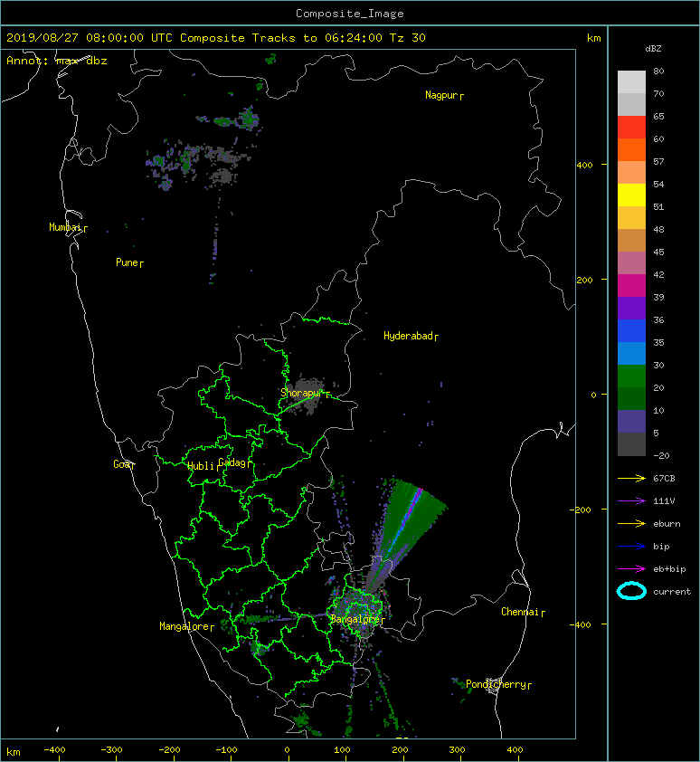
Task: Click the light blue 35 dBZ swatch
Action: tap(631, 353)
